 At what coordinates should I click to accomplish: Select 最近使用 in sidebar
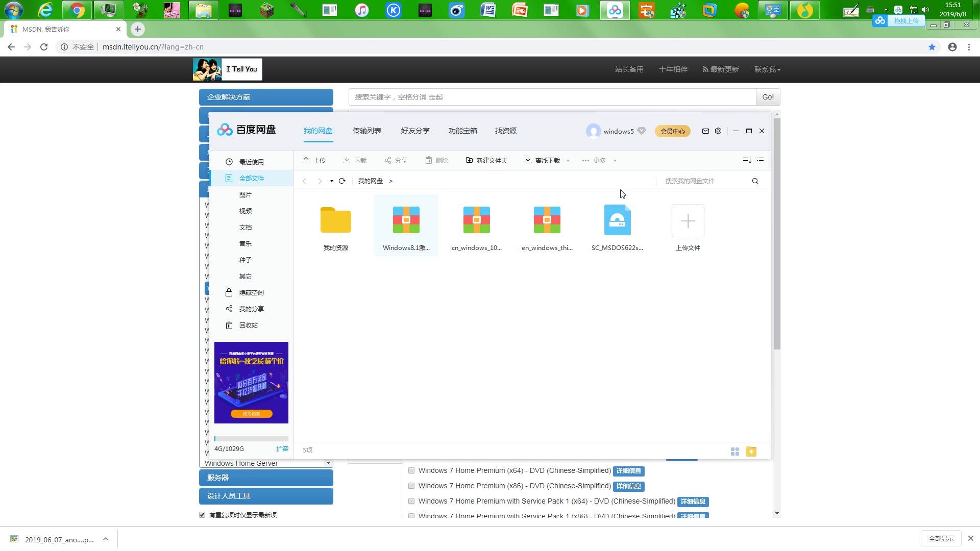(x=251, y=162)
